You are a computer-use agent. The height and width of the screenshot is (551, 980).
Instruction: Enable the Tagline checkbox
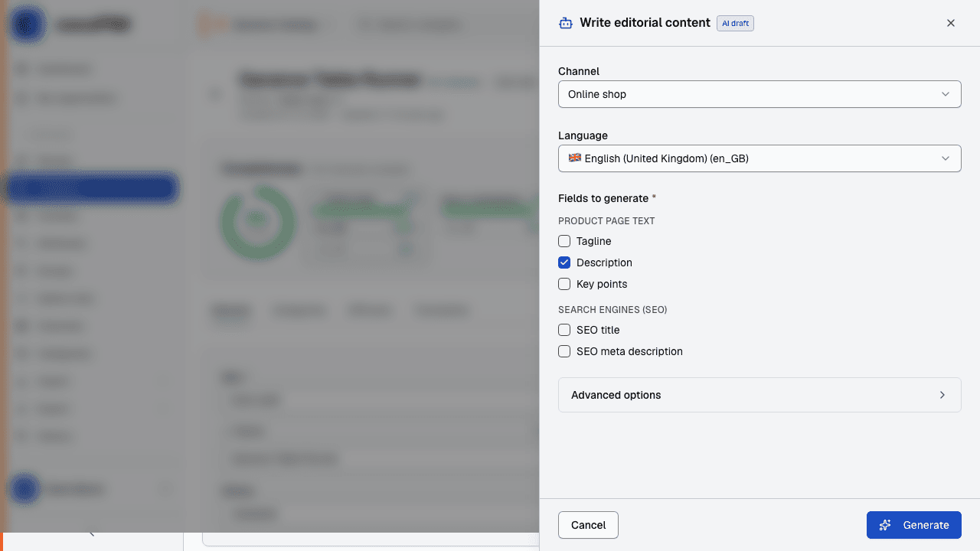[564, 241]
